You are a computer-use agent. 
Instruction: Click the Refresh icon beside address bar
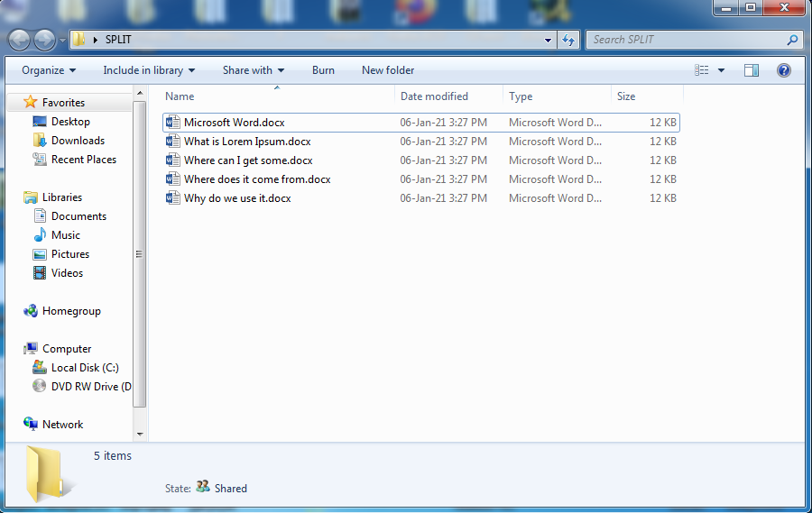568,40
